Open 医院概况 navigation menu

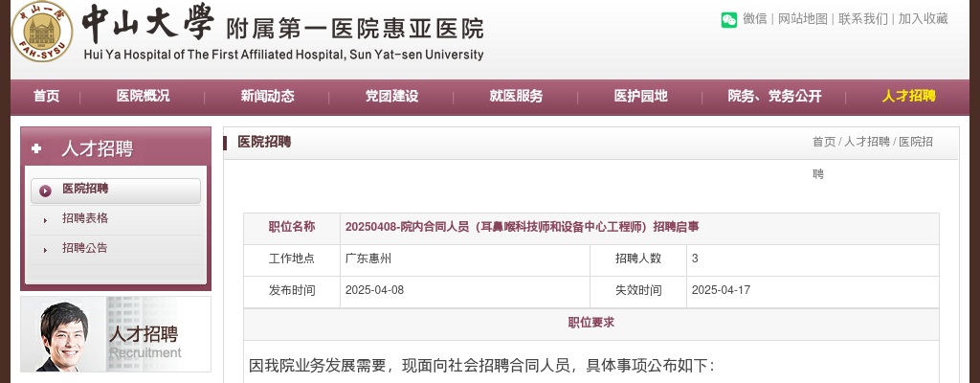[x=143, y=96]
